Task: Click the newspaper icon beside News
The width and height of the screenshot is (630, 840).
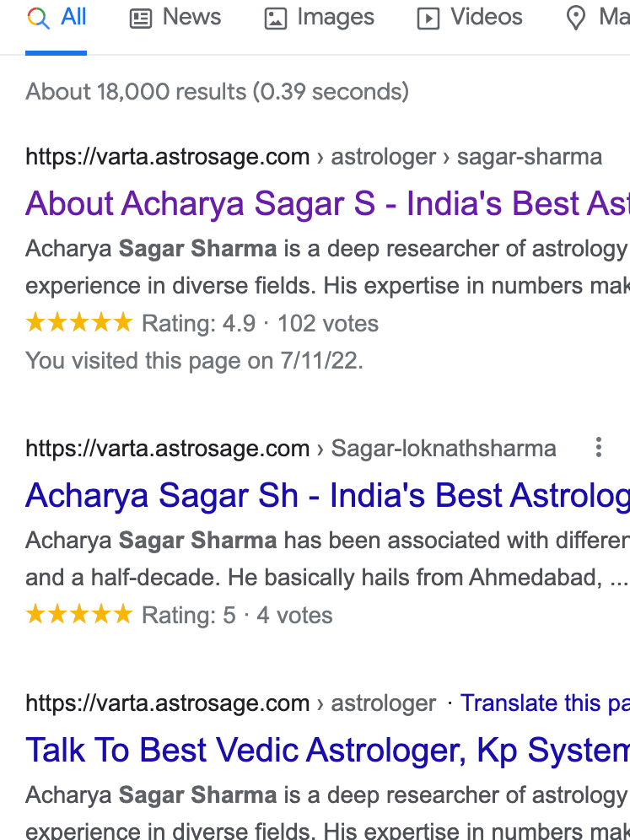Action: click(141, 19)
